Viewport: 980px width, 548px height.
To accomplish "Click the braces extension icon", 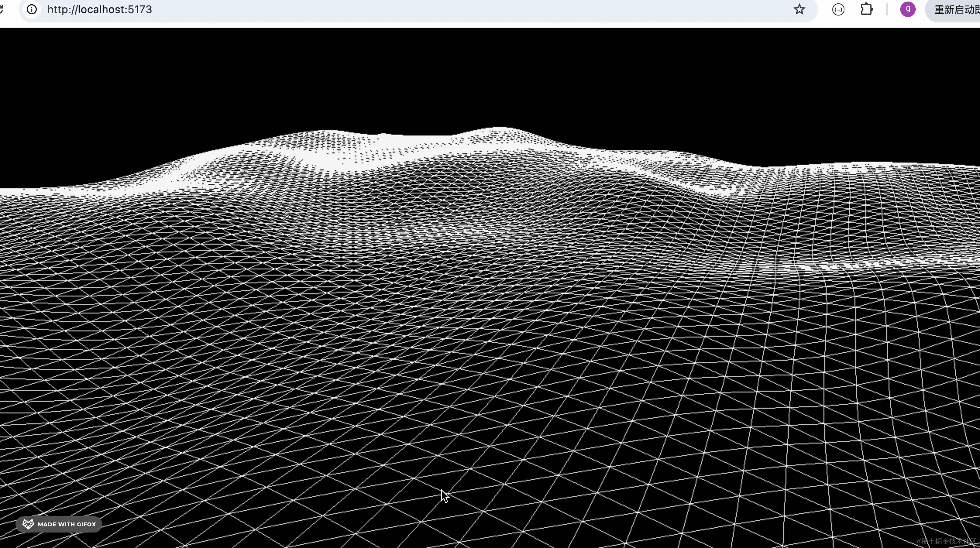I will (x=838, y=9).
